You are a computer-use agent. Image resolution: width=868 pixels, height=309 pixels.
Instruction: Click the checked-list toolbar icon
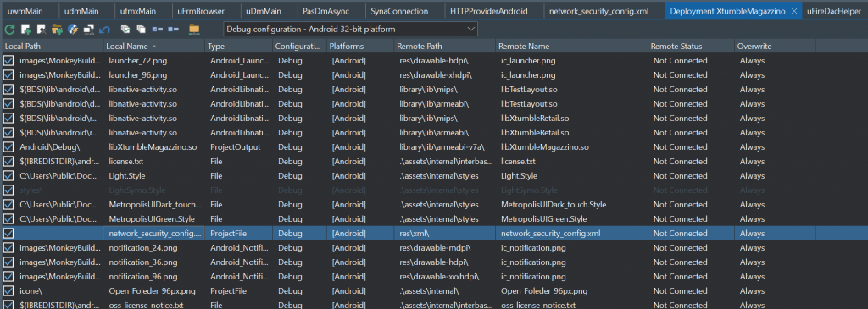157,30
